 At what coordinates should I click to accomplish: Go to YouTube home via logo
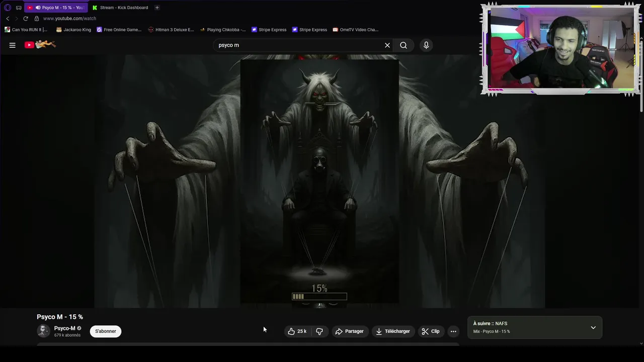point(40,45)
